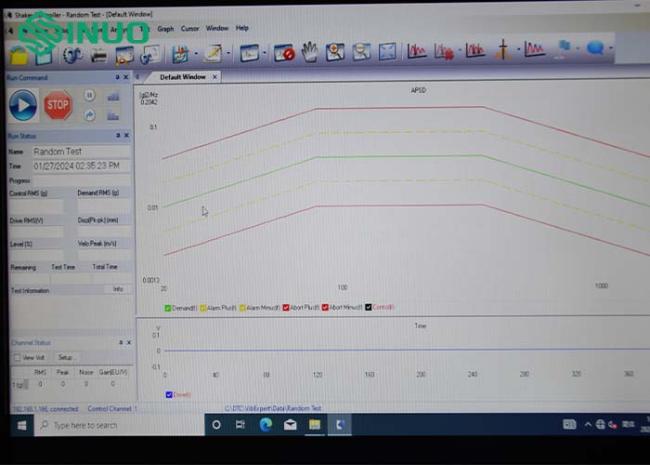Viewport: 650px width, 465px height.
Task: Click the zoom in magnifier icon
Action: tap(335, 52)
